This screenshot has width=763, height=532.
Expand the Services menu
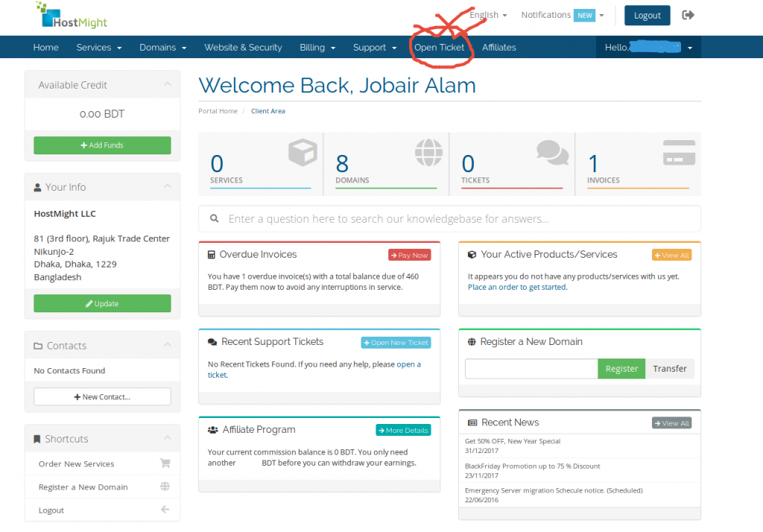[99, 47]
